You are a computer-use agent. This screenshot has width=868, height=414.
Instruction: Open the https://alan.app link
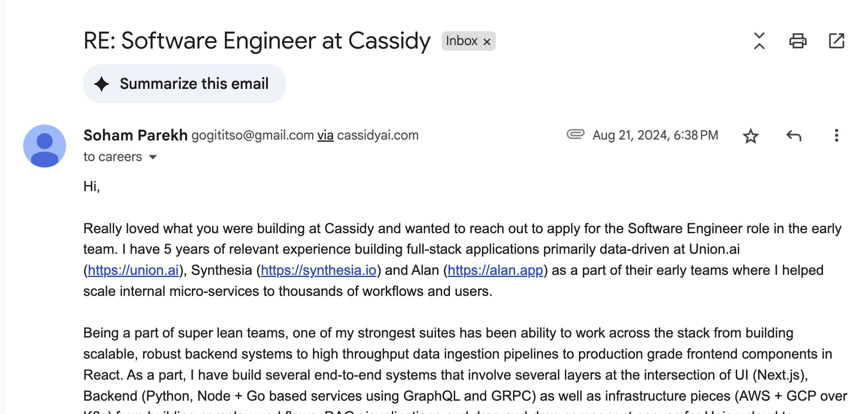coord(495,270)
